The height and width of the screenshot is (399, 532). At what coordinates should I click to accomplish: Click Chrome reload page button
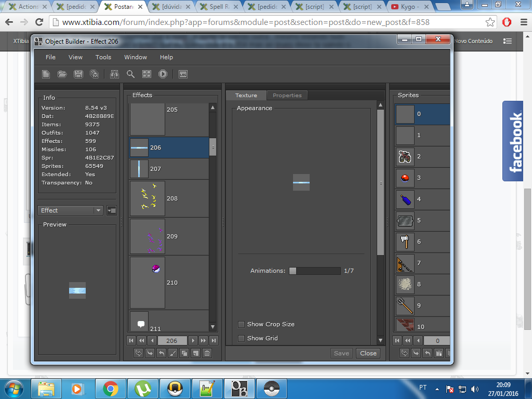[x=39, y=22]
